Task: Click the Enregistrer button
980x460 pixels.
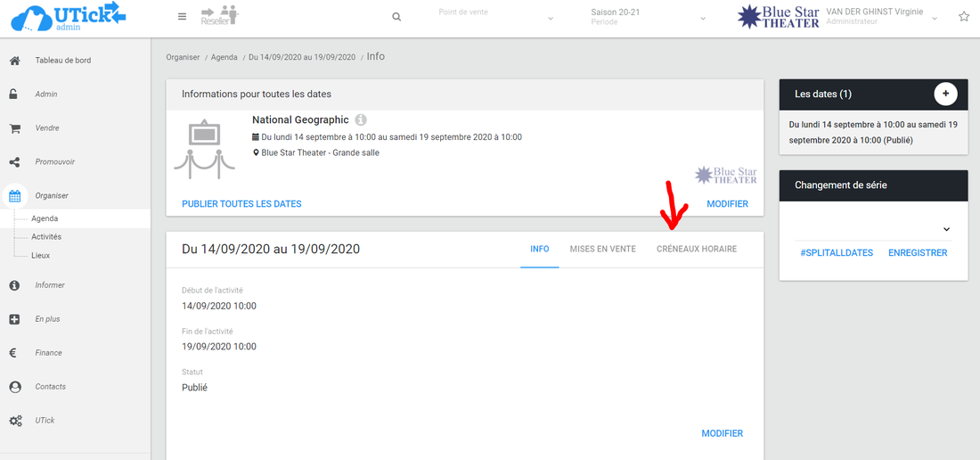Action: tap(918, 253)
